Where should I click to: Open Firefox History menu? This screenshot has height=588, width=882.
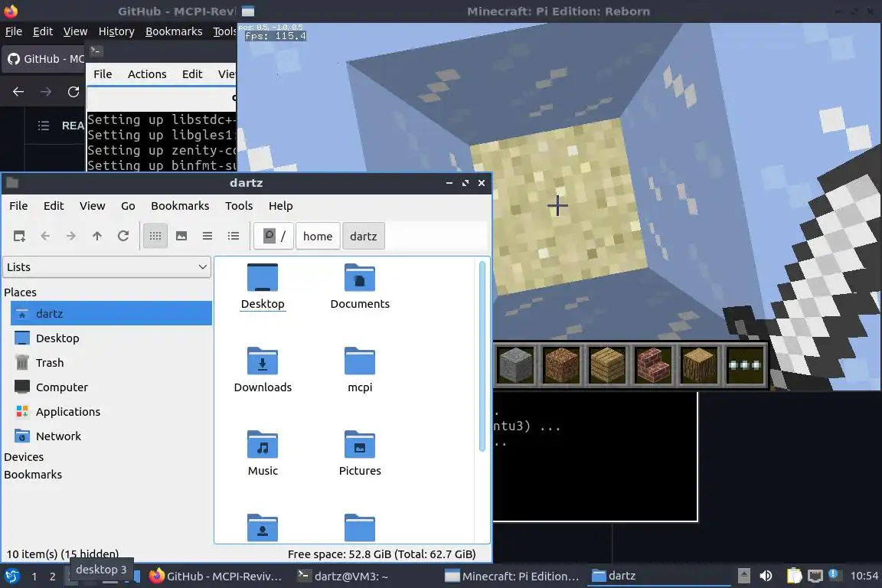tap(116, 31)
